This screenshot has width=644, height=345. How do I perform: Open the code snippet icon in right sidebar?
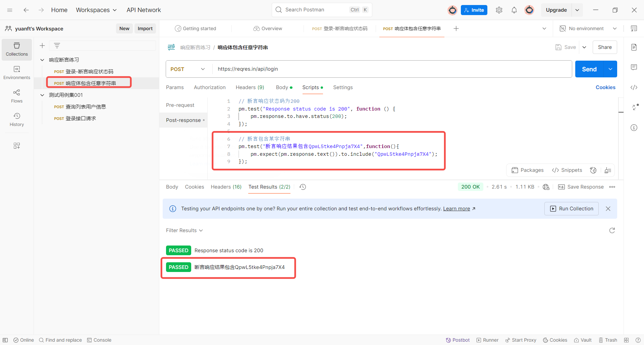pos(634,87)
